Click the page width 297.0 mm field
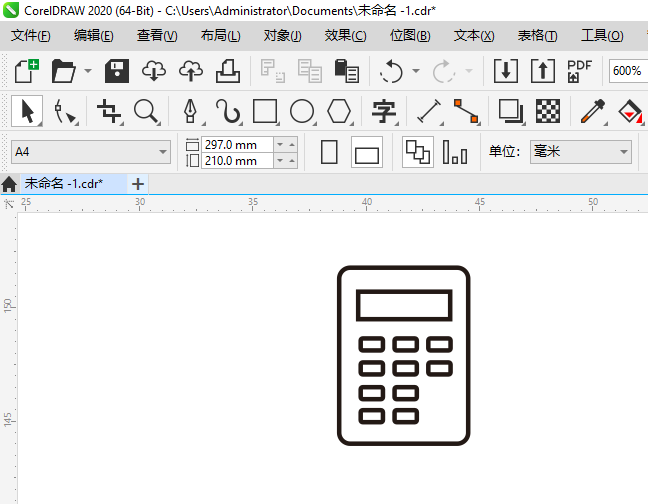Viewport: 648px width, 504px height. [237, 145]
